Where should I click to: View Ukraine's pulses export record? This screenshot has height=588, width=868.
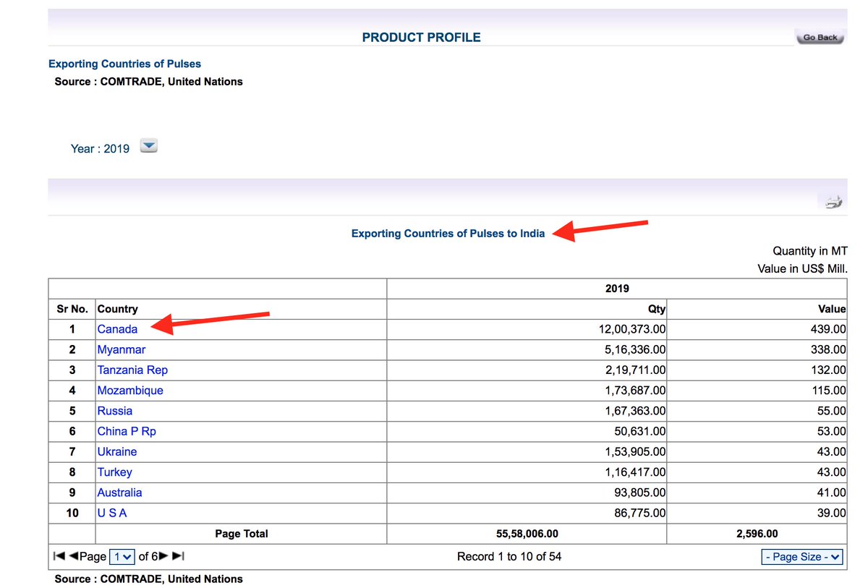117,451
